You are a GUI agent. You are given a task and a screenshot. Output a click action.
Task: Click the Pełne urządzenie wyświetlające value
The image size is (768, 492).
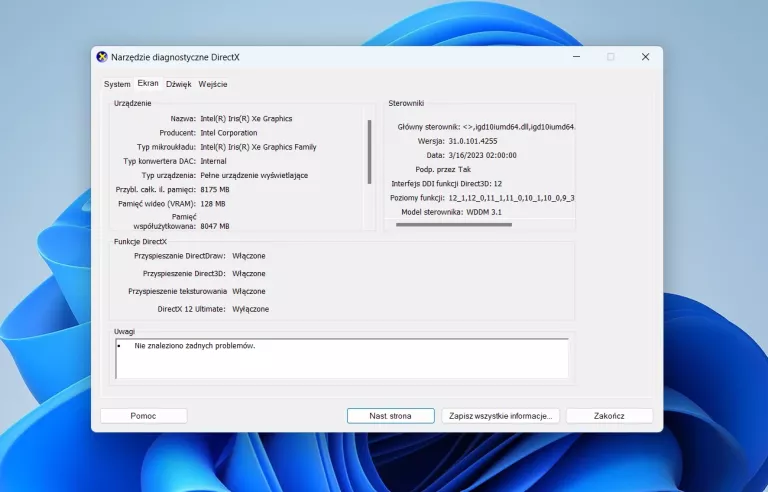254,175
